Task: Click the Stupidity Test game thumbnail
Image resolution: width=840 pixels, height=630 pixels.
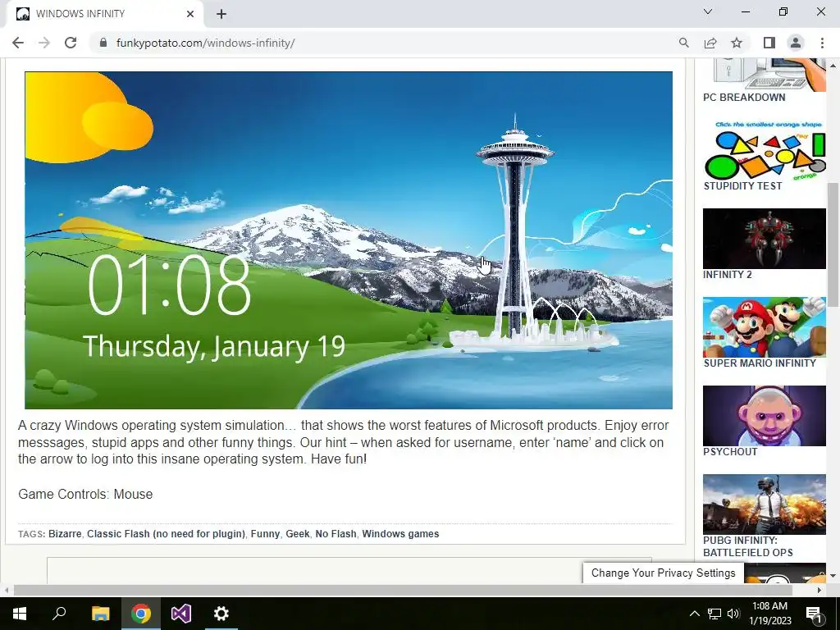Action: [x=765, y=149]
